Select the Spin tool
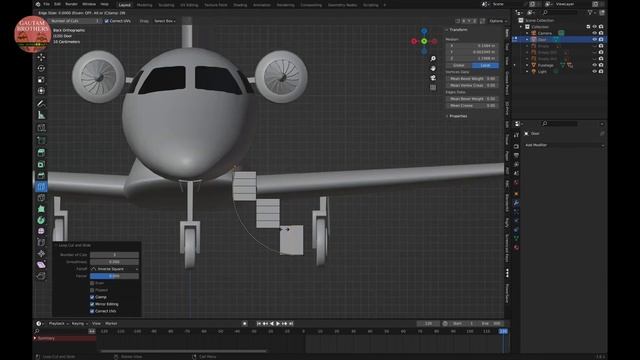 41,220
